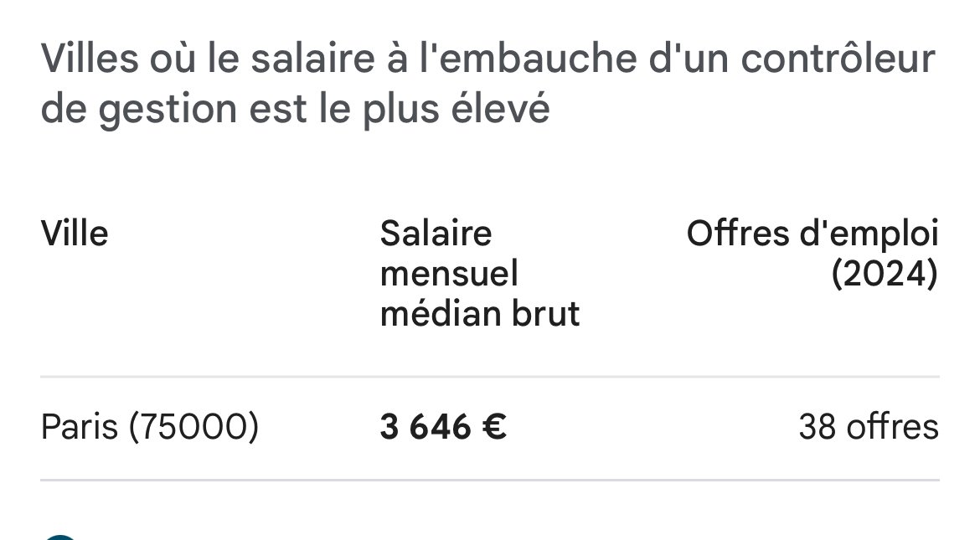This screenshot has width=980, height=540.
Task: Click the divider line below the Paris row
Action: click(x=490, y=480)
